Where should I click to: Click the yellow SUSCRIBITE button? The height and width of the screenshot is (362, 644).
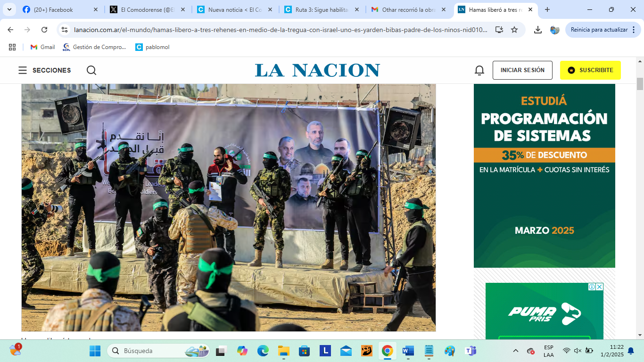tap(590, 70)
